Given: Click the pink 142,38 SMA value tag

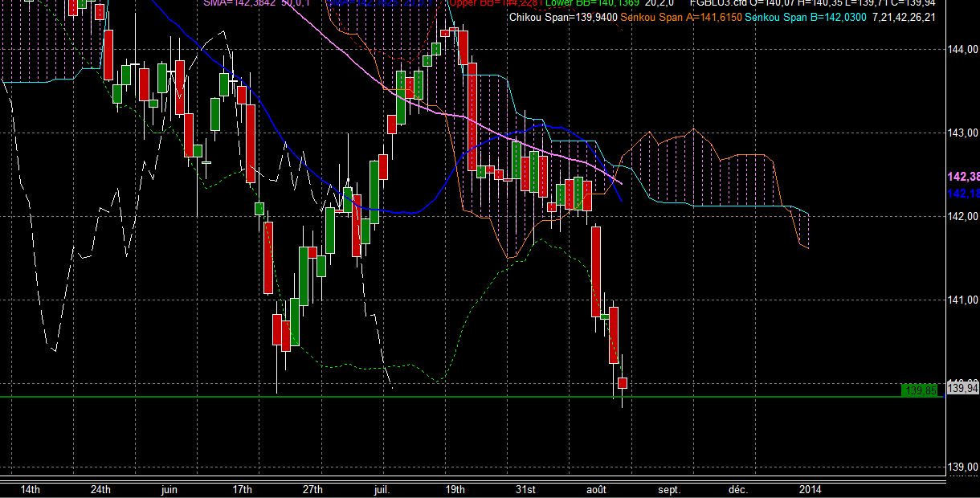Looking at the screenshot, I should 963,177.
